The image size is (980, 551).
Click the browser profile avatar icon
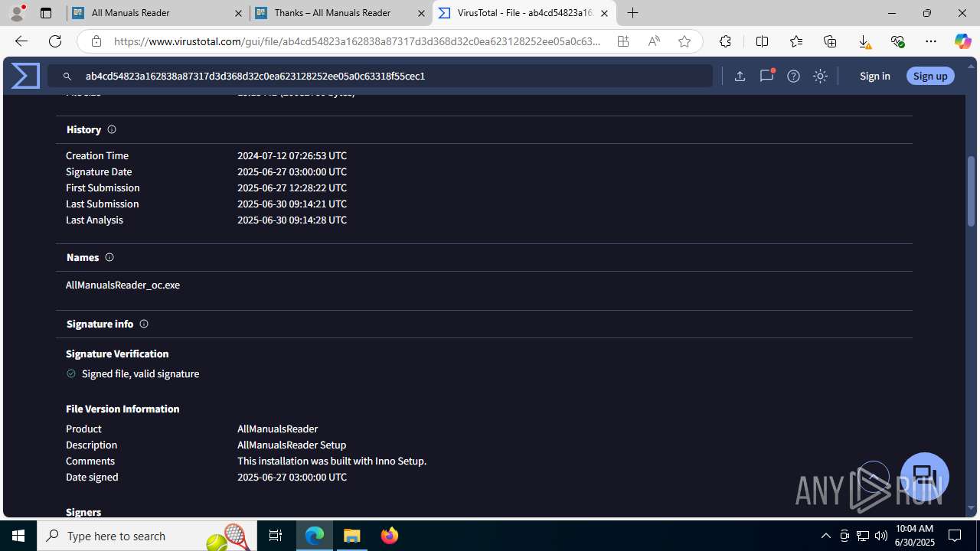(17, 13)
